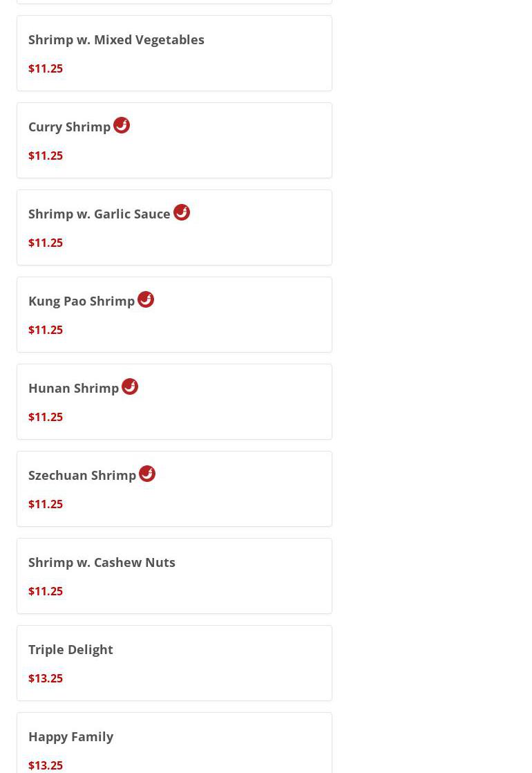
Task: Select the Triple Delight dish
Action: [70, 649]
